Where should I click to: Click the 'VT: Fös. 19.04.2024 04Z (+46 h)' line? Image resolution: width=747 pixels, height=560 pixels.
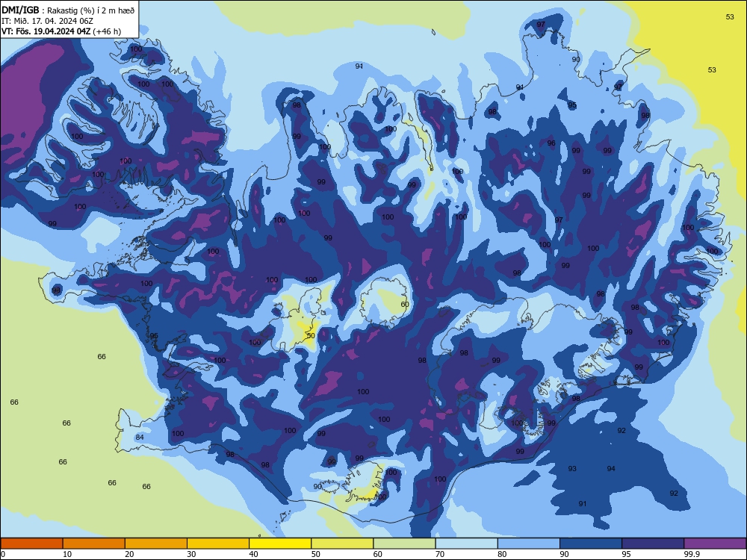click(61, 31)
